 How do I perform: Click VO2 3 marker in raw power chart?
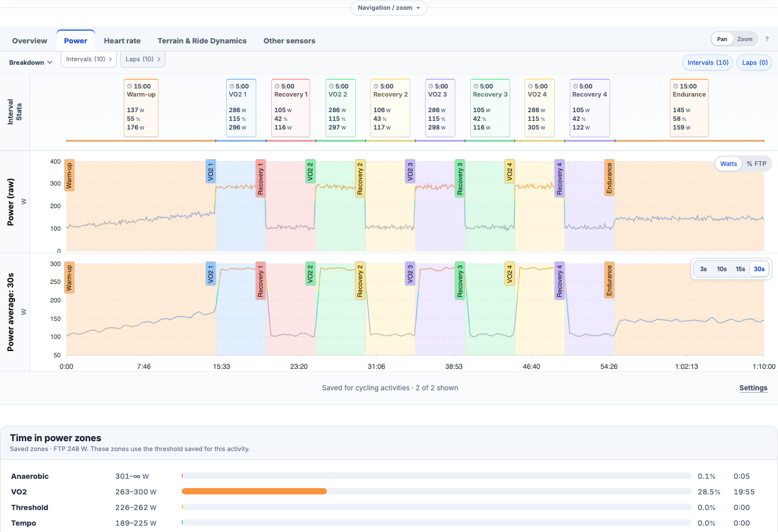[410, 171]
